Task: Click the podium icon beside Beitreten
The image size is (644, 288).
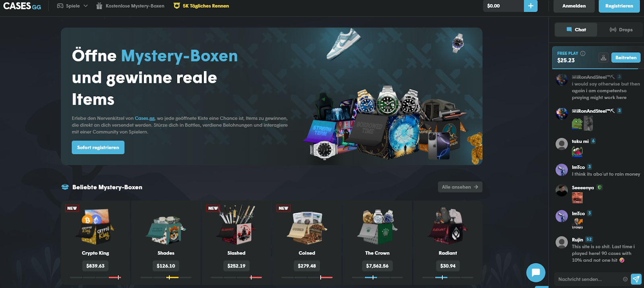Action: 603,58
